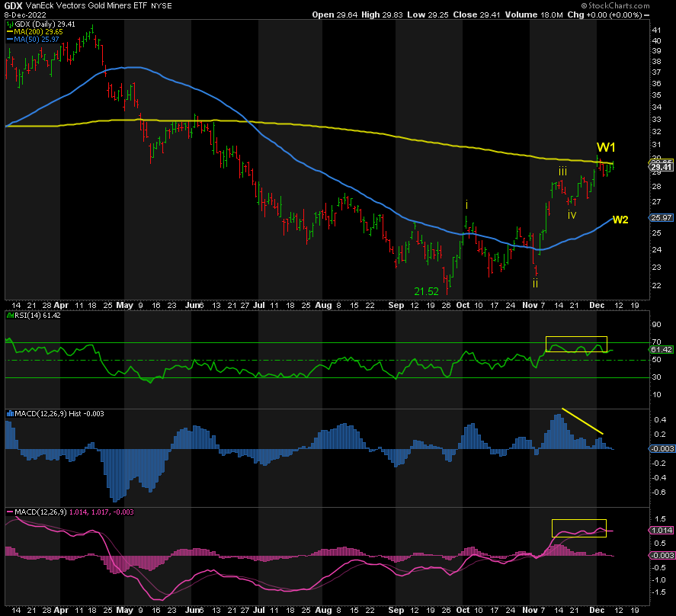
Task: Click the 36 label on the price axis
Action: click(657, 84)
